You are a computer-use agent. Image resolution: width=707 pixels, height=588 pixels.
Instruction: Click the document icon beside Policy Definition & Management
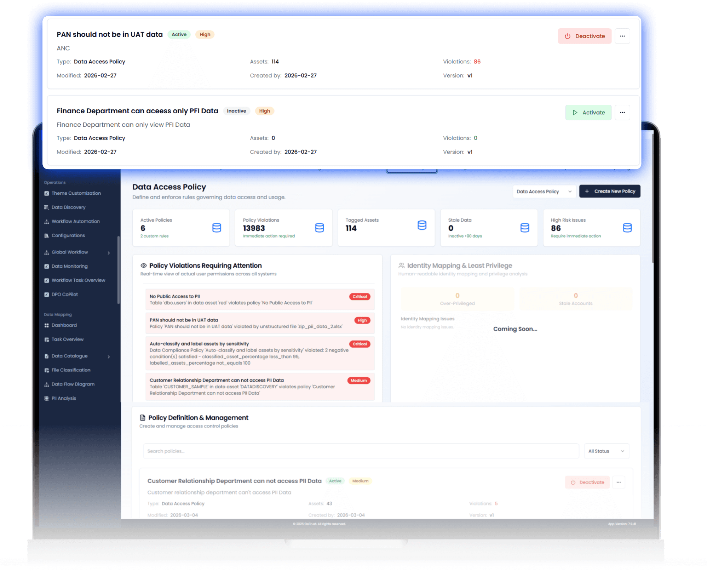pos(143,418)
